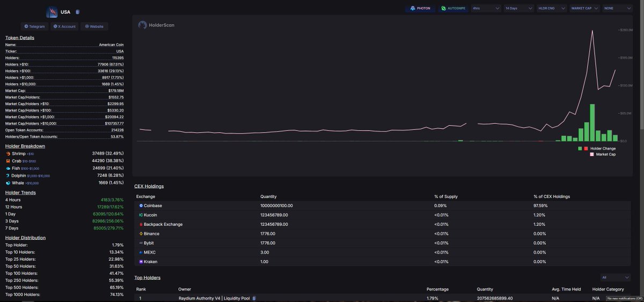Click the Fish category icon
Image resolution: width=644 pixels, height=302 pixels.
pos(8,168)
